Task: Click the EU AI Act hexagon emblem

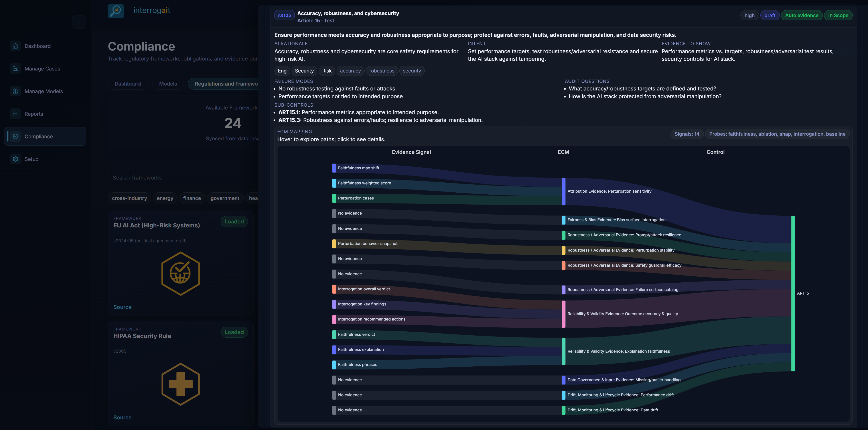Action: tap(180, 274)
